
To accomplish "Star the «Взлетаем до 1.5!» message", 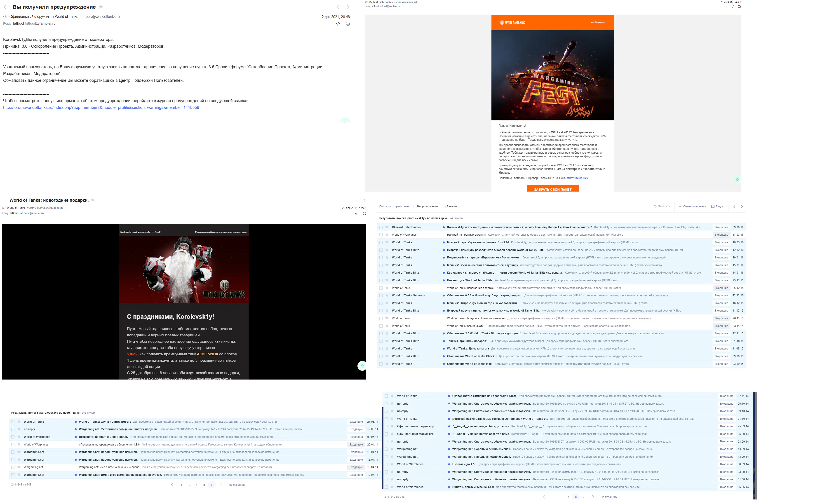I will [392, 464].
